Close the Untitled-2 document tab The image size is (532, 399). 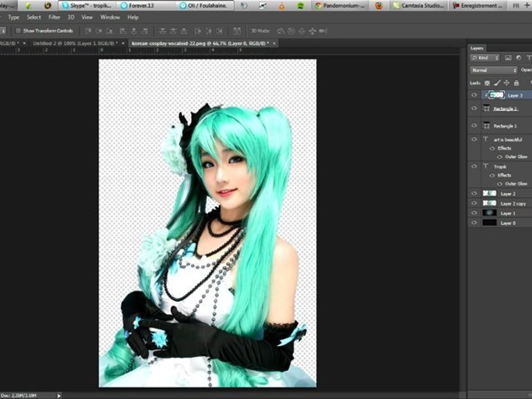point(123,43)
